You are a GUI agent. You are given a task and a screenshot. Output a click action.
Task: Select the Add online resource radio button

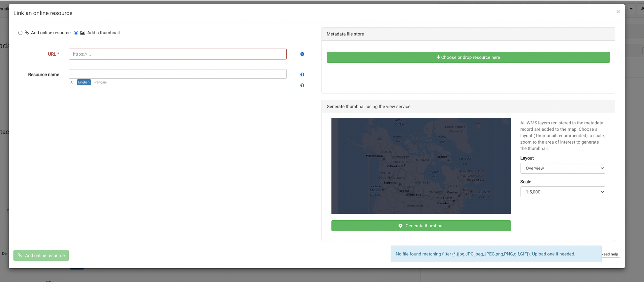(20, 33)
